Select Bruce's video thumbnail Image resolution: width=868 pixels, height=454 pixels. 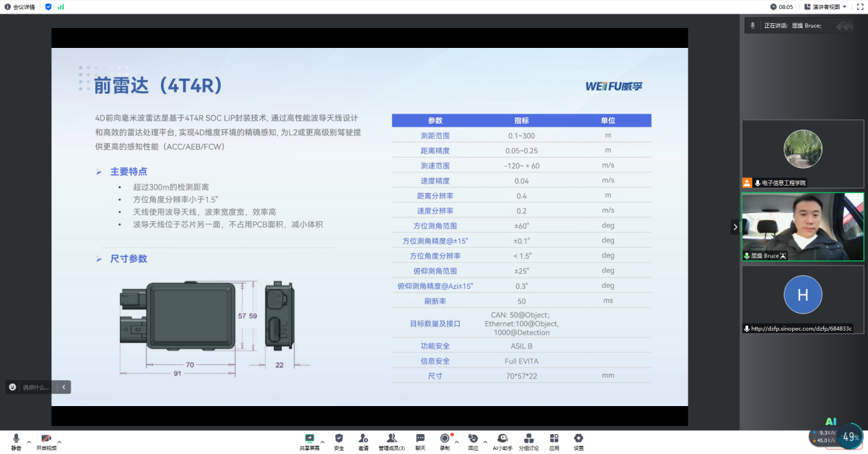pyautogui.click(x=802, y=227)
